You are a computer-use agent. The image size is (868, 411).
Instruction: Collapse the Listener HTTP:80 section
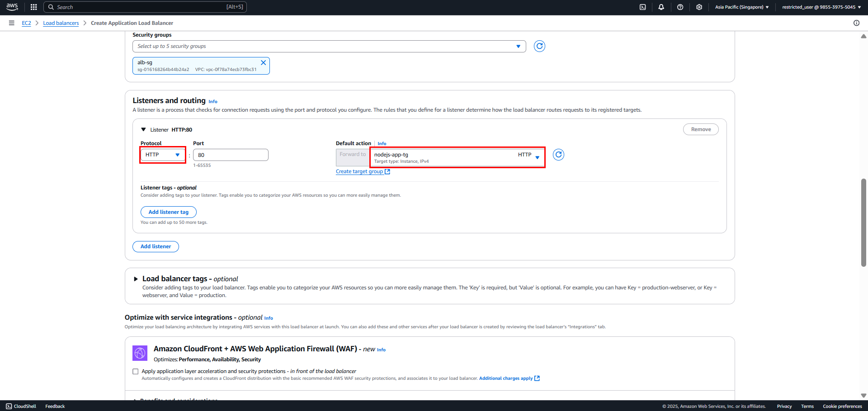[x=144, y=130]
